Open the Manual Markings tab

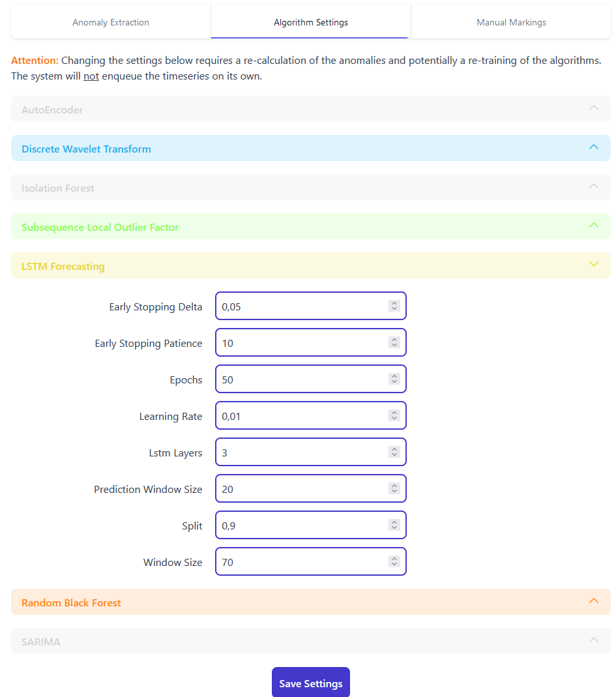click(511, 22)
